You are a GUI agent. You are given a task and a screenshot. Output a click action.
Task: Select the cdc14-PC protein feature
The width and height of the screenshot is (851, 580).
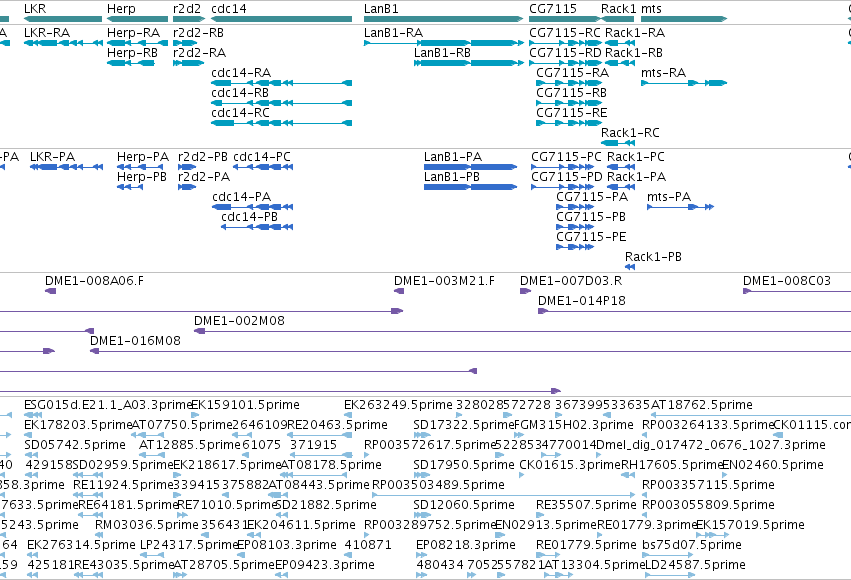263,167
